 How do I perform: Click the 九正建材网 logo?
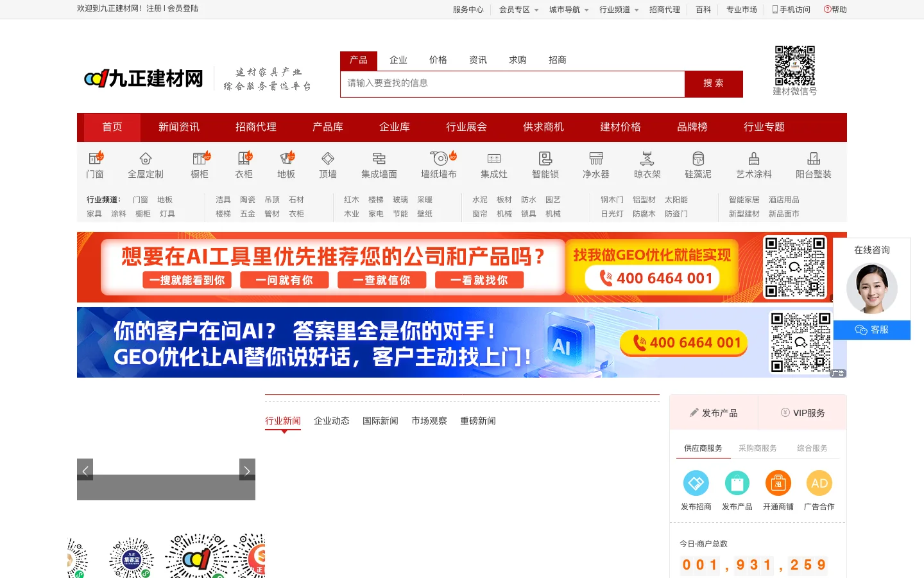144,78
